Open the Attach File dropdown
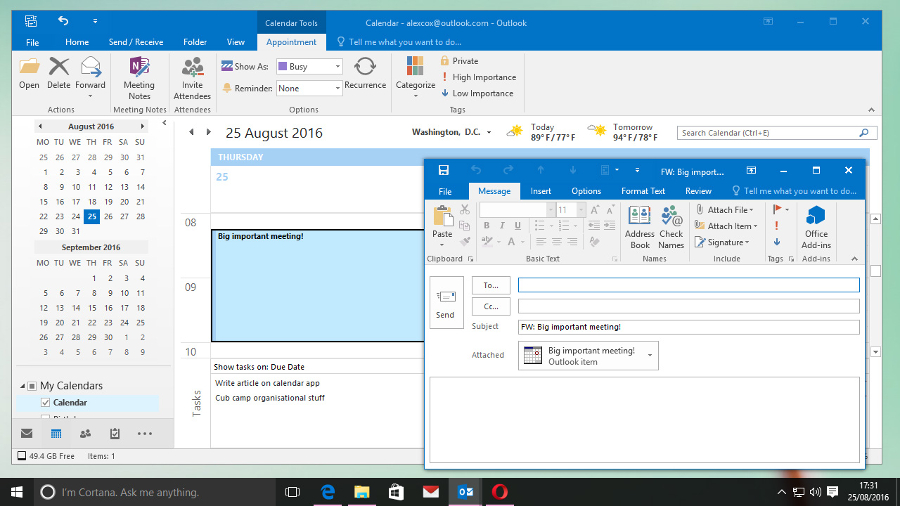Screen dimensions: 900x506 (x=725, y=210)
